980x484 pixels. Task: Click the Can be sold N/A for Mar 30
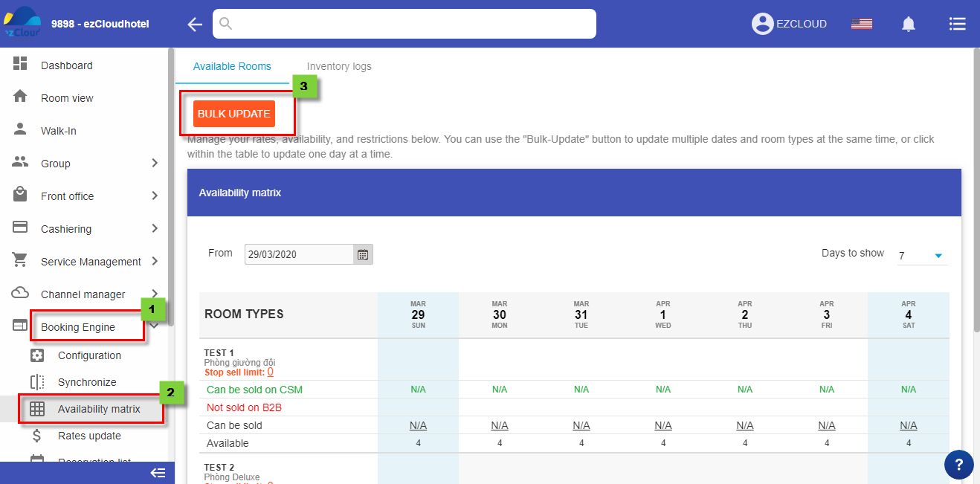tap(500, 425)
